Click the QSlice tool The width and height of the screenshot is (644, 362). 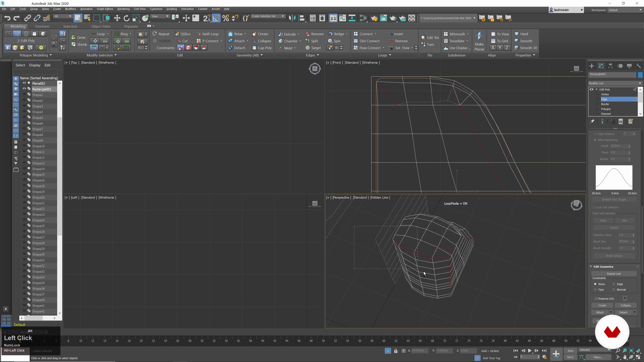pos(183,34)
